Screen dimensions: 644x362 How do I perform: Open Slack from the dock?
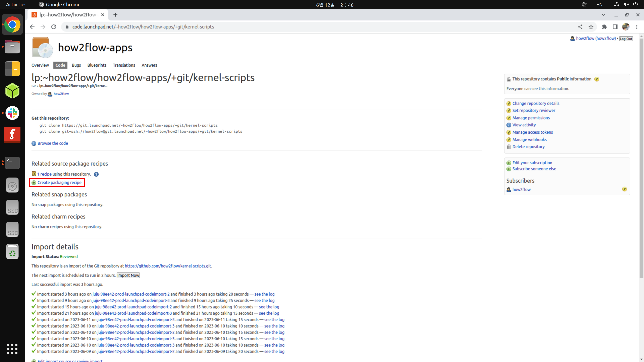coord(12,113)
